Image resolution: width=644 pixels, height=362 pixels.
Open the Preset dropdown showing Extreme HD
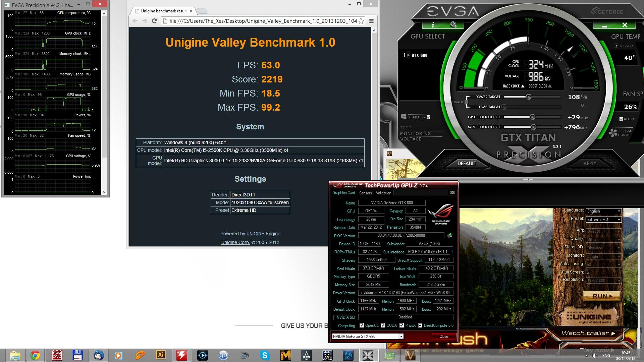click(x=604, y=220)
